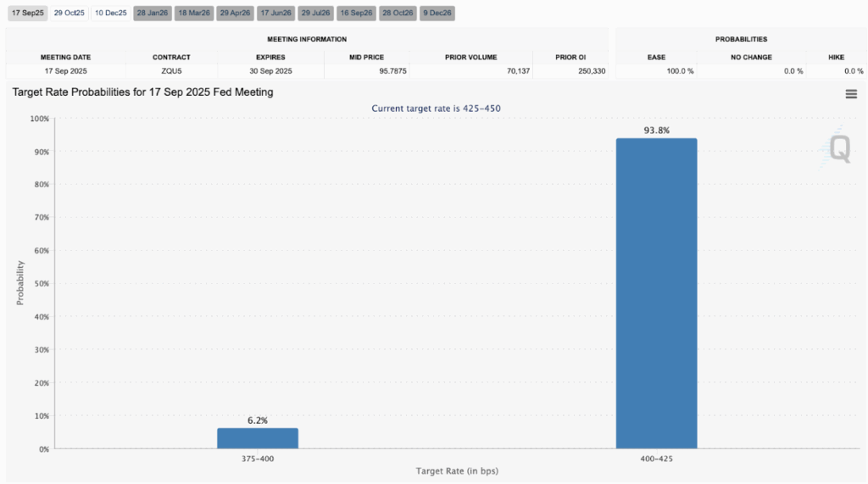This screenshot has height=484, width=868.
Task: Open the 29 Apr26 meeting tab
Action: click(x=235, y=13)
